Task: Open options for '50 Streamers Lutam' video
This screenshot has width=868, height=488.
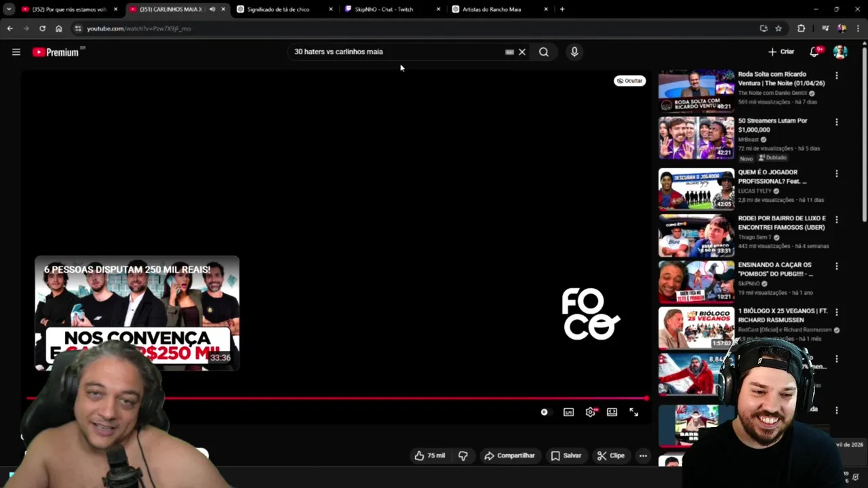Action: point(837,122)
